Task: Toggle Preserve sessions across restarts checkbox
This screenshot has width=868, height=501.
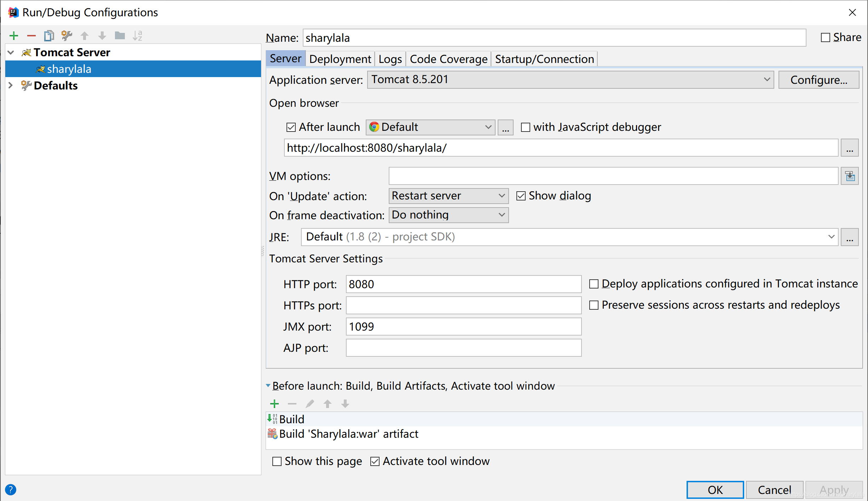Action: click(594, 305)
